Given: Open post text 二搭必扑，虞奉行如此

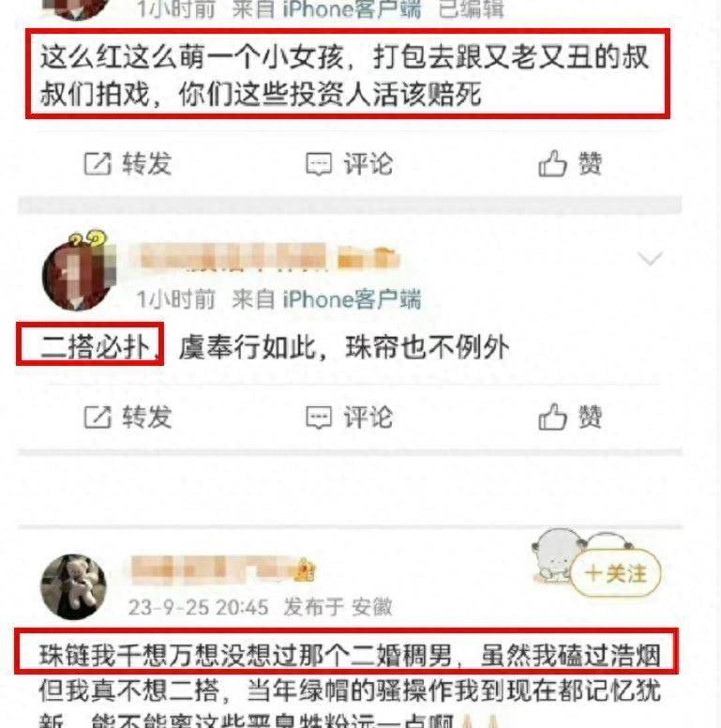Looking at the screenshot, I should pos(275,347).
